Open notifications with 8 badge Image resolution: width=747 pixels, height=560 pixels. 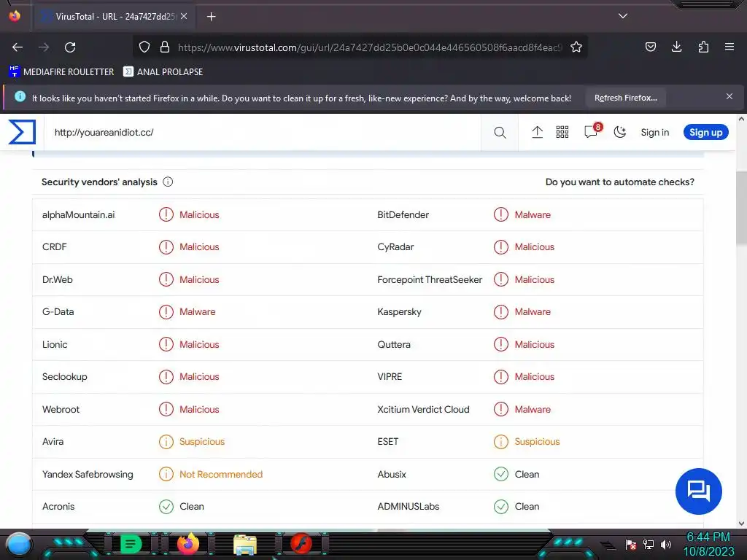point(592,131)
